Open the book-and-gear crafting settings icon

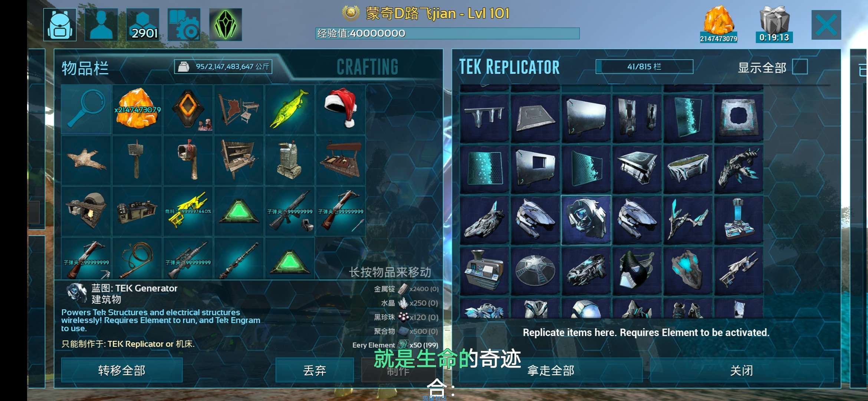(x=184, y=25)
